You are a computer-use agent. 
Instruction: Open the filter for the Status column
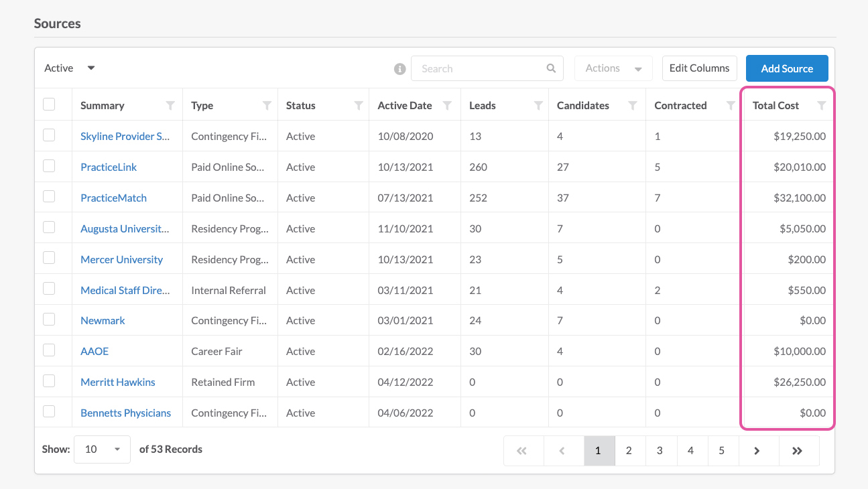pos(359,105)
